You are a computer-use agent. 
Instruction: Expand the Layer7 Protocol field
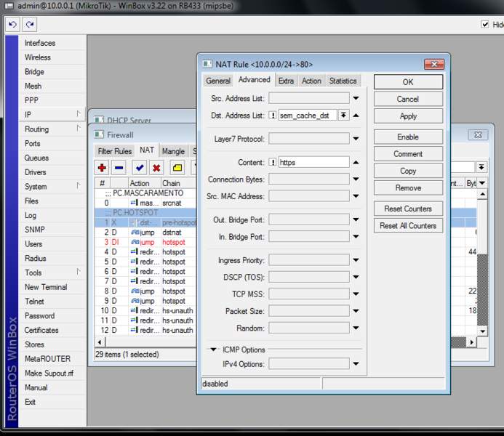356,139
